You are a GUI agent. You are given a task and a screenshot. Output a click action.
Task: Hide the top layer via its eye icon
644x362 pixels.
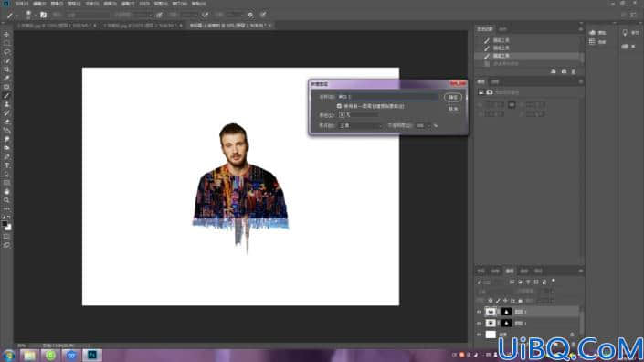pyautogui.click(x=479, y=313)
